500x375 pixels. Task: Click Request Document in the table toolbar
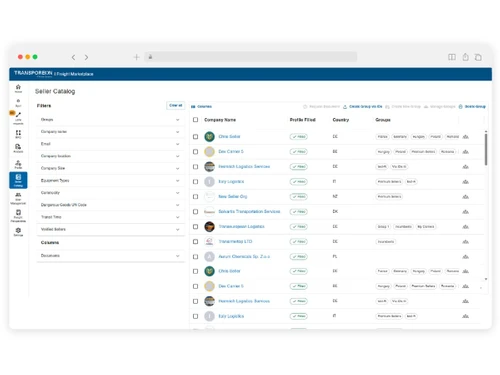coord(321,107)
